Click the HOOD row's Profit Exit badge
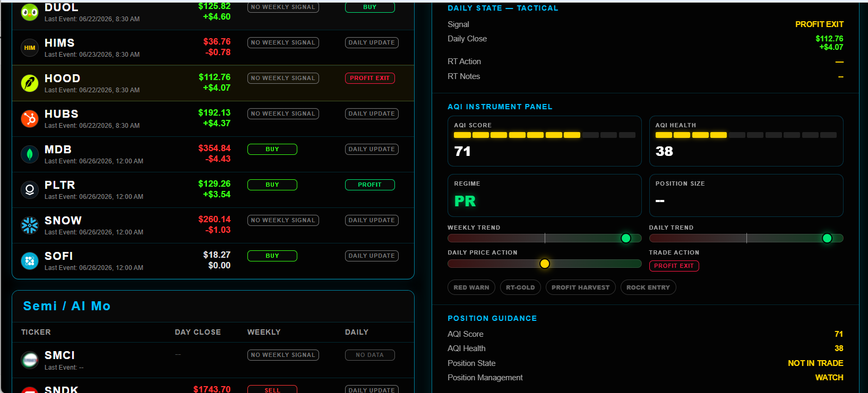The height and width of the screenshot is (393, 868). click(x=370, y=78)
